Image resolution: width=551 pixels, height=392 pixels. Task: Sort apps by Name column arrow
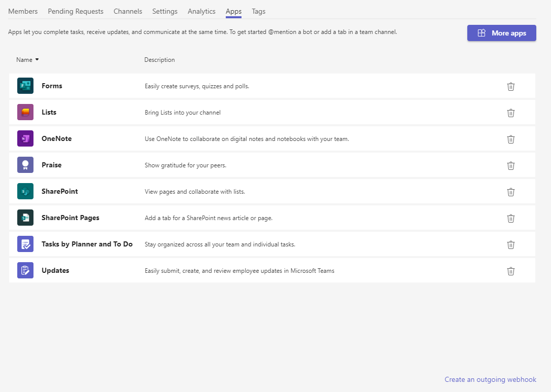(x=37, y=60)
